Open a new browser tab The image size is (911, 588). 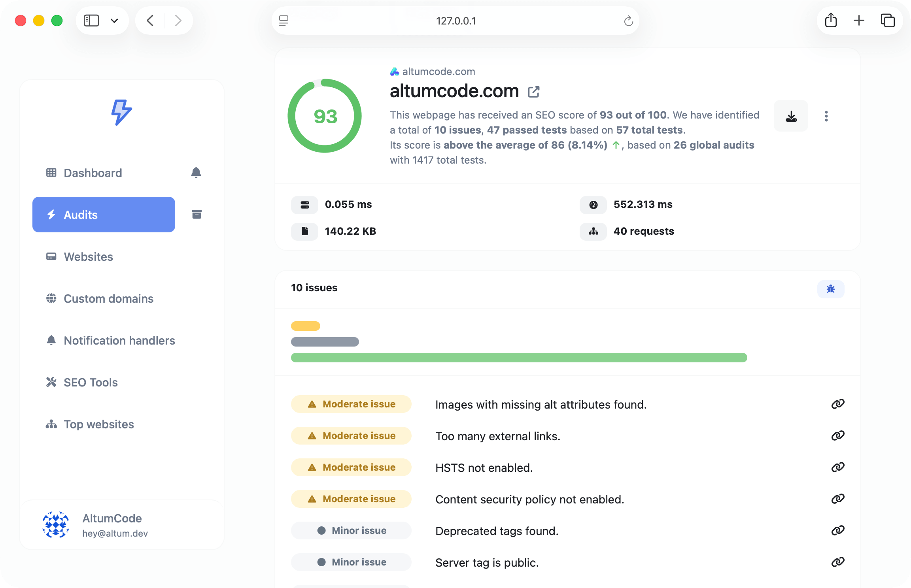(859, 21)
